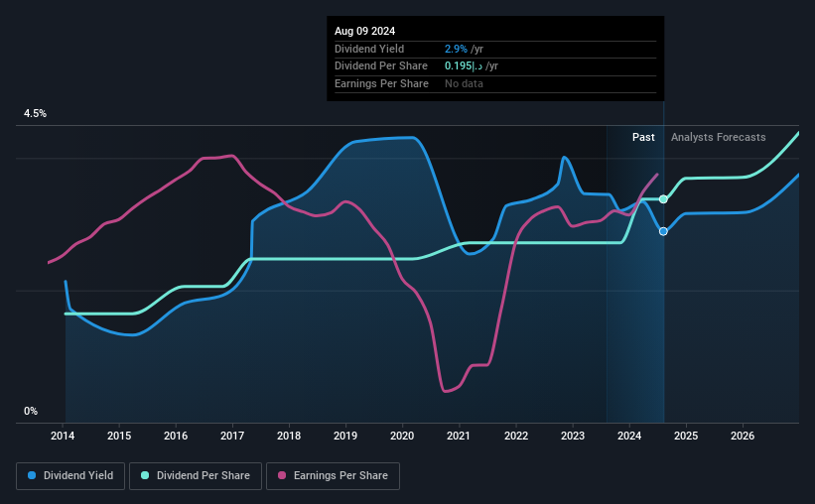
Task: Click 'Dividend Per Share' row label in tooltip
Action: point(381,66)
